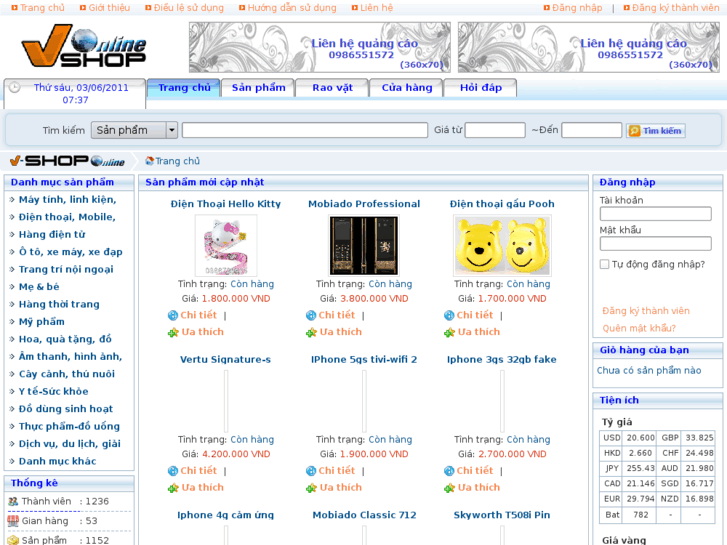Viewport: 727px width, 545px height.
Task: Click the Thành viên statistics icon
Action: (x=13, y=501)
